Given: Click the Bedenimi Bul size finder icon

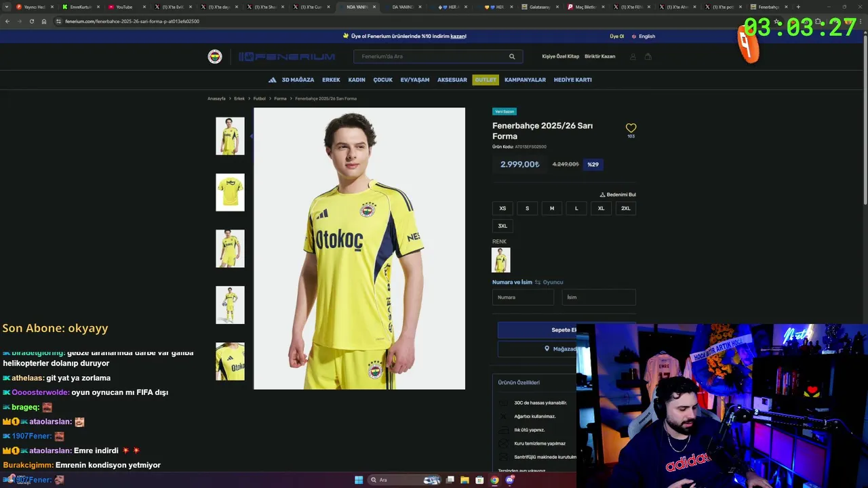Looking at the screenshot, I should [x=602, y=195].
